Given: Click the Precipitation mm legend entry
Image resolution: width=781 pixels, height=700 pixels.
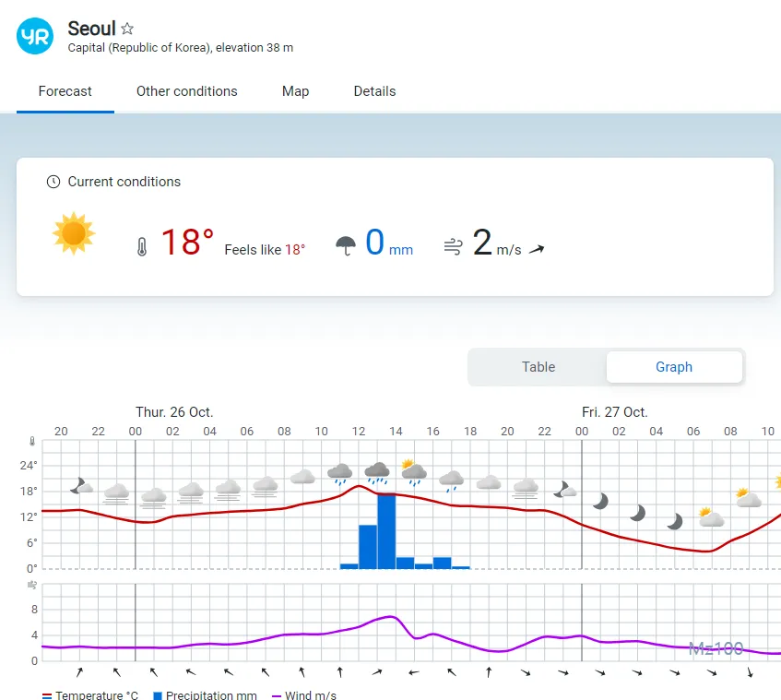Looking at the screenshot, I should (204, 694).
